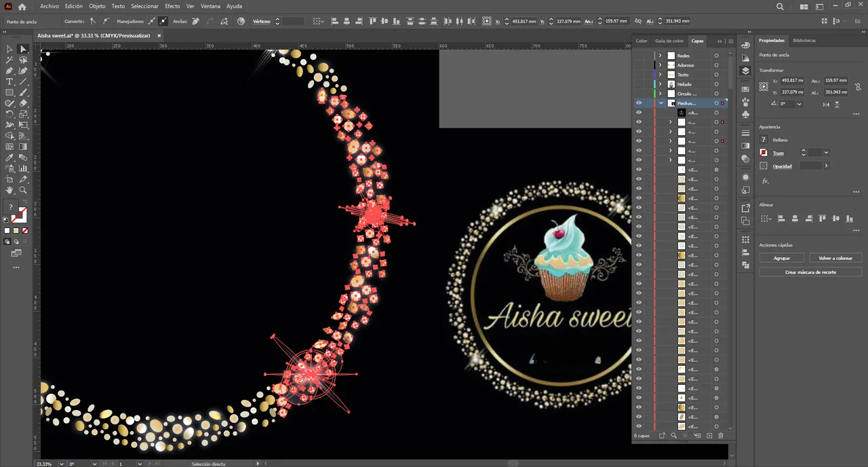This screenshot has width=868, height=467.
Task: Select the Line Segment tool
Action: pos(23,81)
